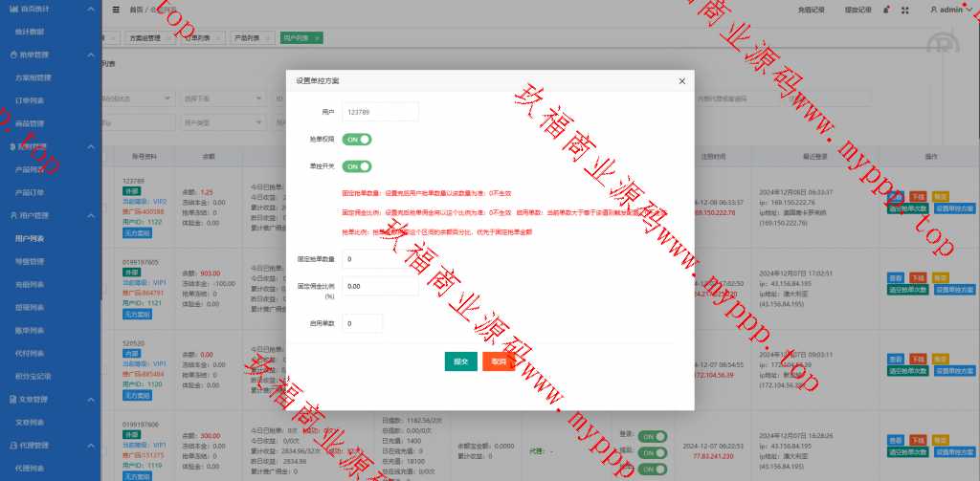Toggle the 抢单权限 switch off
980x481 pixels.
(x=357, y=140)
